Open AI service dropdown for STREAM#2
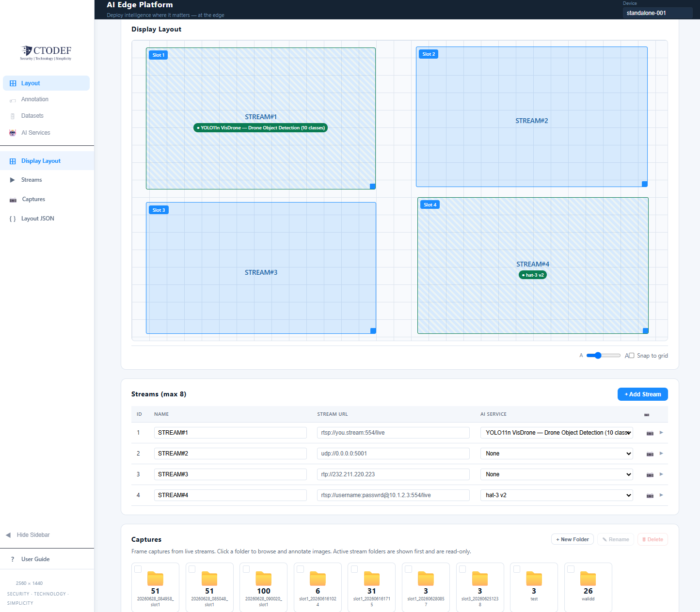 coord(557,454)
